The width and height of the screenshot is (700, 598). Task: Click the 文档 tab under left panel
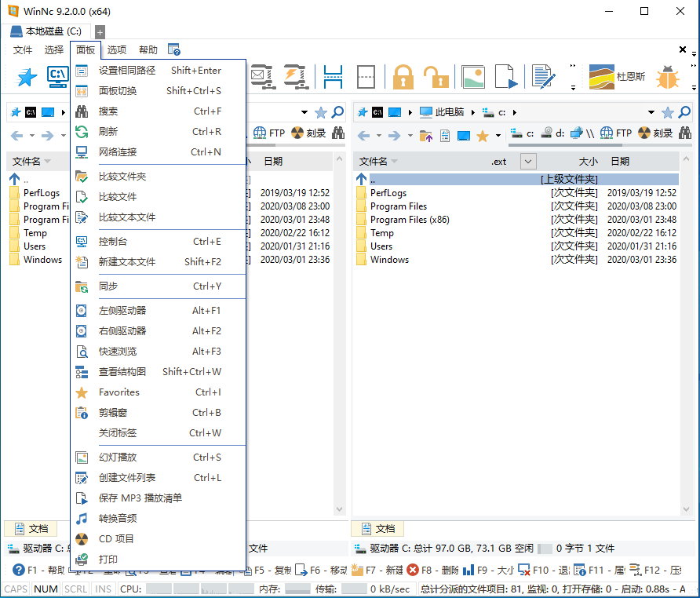(31, 529)
